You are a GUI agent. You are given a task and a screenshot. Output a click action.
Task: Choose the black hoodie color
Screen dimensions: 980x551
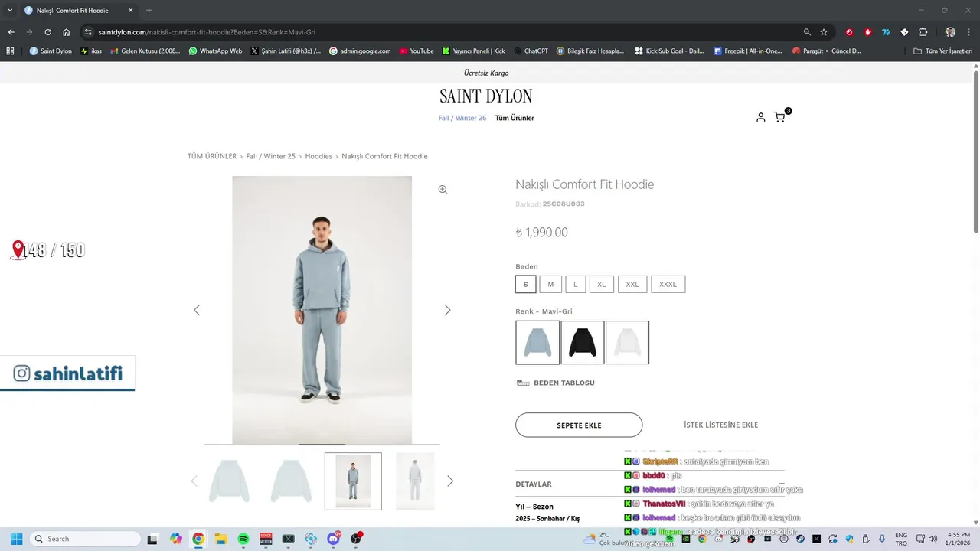pyautogui.click(x=583, y=342)
